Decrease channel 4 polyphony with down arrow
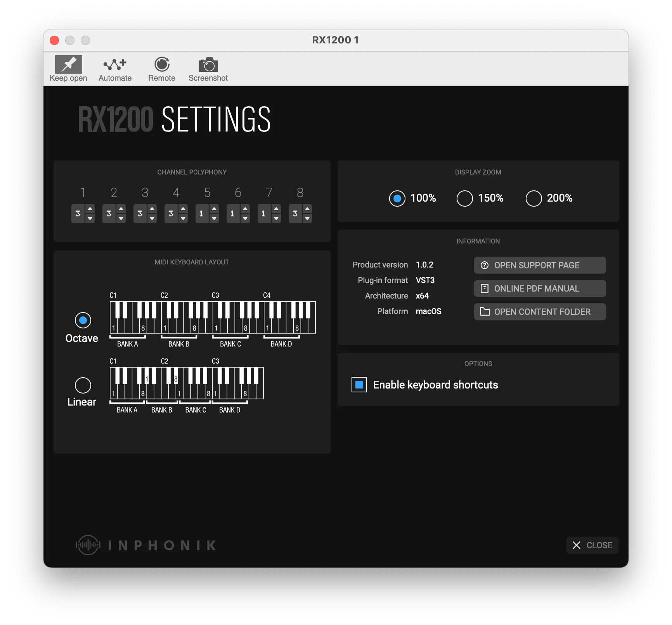672x625 pixels. [x=183, y=218]
